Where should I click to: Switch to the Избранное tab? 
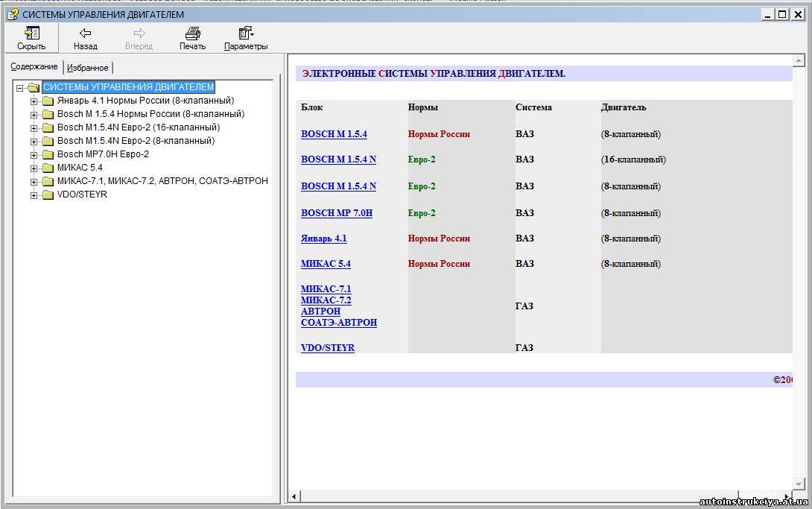pyautogui.click(x=87, y=68)
